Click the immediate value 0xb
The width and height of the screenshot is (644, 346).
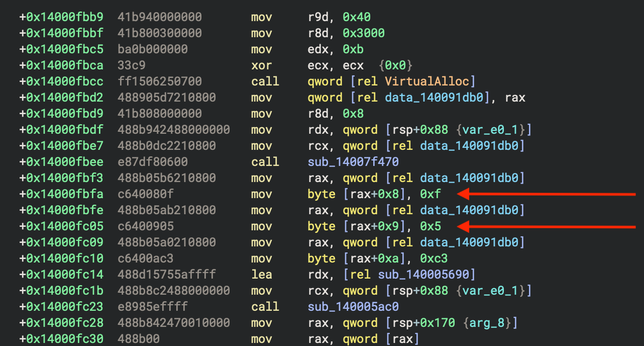tap(353, 49)
